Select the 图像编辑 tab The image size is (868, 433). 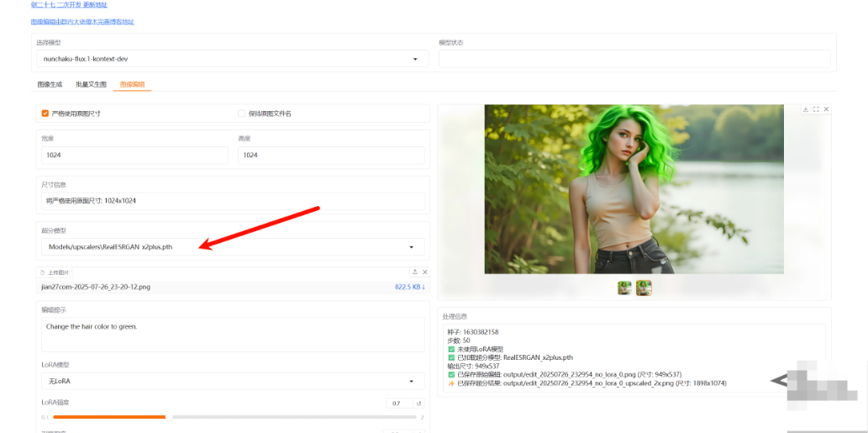(x=132, y=85)
